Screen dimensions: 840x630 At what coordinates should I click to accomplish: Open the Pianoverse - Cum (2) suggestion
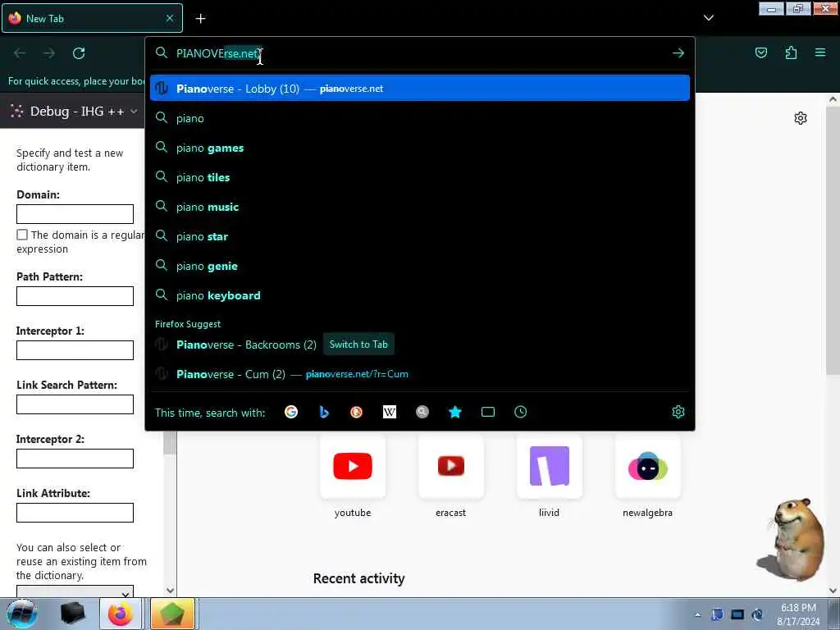419,374
